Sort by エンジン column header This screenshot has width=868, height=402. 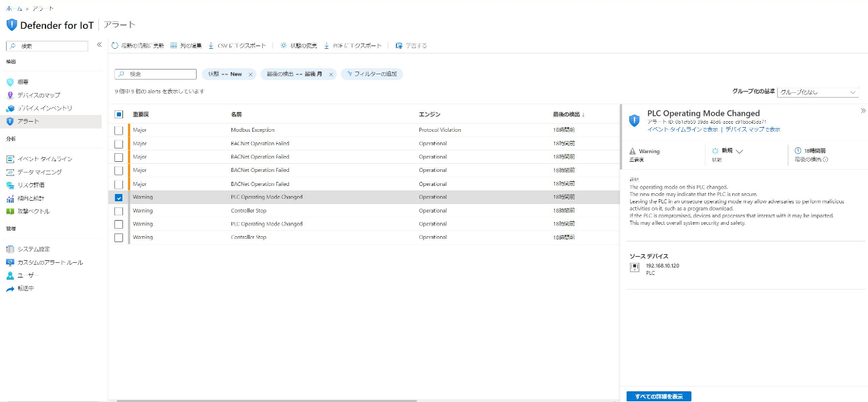point(429,114)
